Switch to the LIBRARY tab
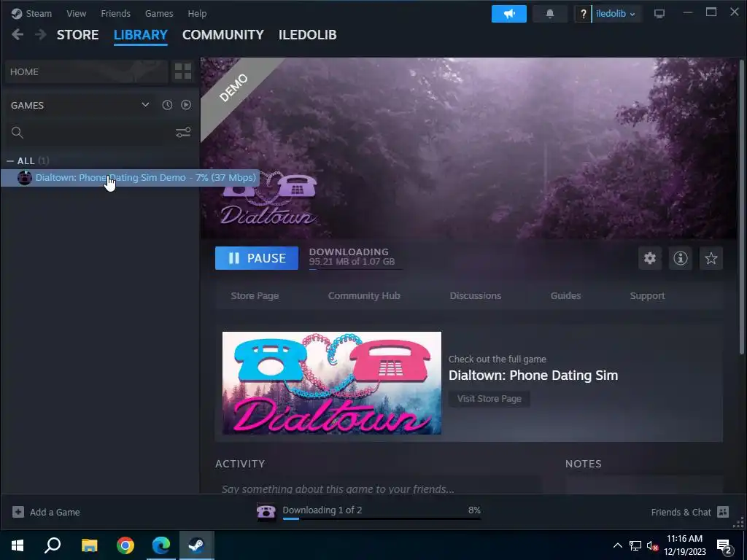Image resolution: width=747 pixels, height=560 pixels. click(141, 35)
